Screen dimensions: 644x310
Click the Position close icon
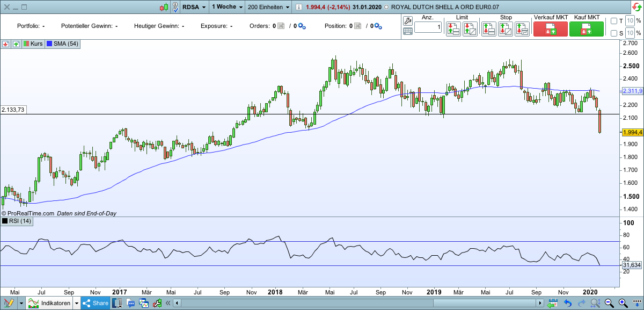(358, 26)
